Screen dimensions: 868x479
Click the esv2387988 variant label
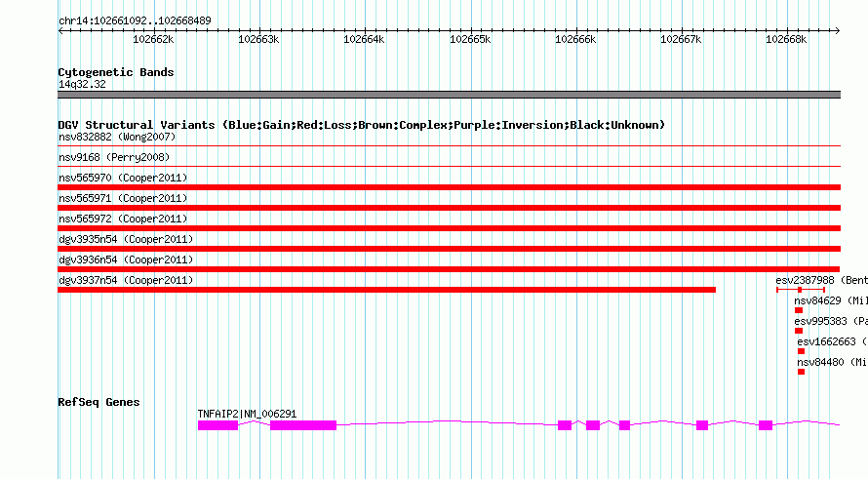(x=821, y=280)
